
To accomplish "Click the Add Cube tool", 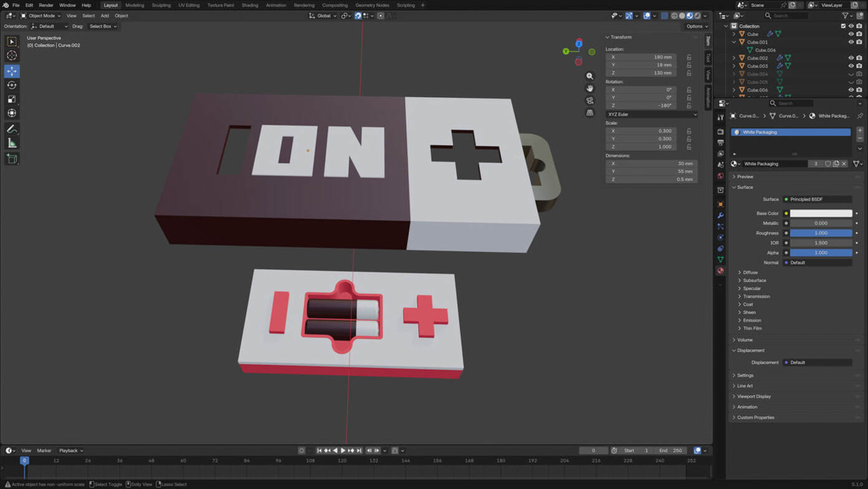I will point(12,159).
